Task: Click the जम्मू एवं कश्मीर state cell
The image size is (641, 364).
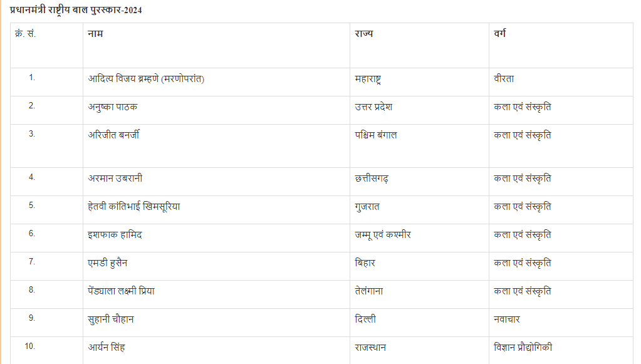Action: pos(382,235)
